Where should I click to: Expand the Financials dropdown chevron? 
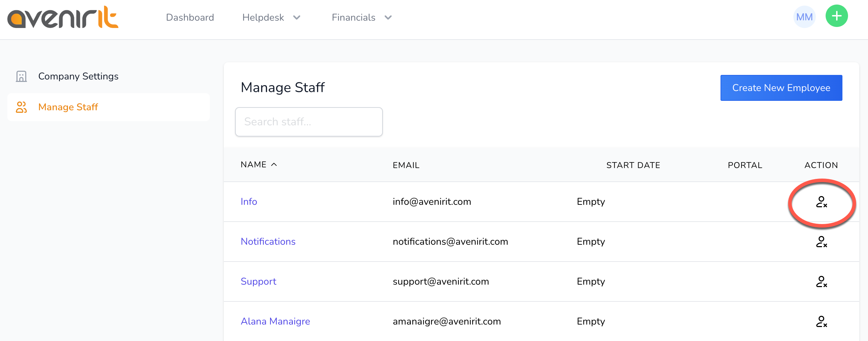click(388, 18)
